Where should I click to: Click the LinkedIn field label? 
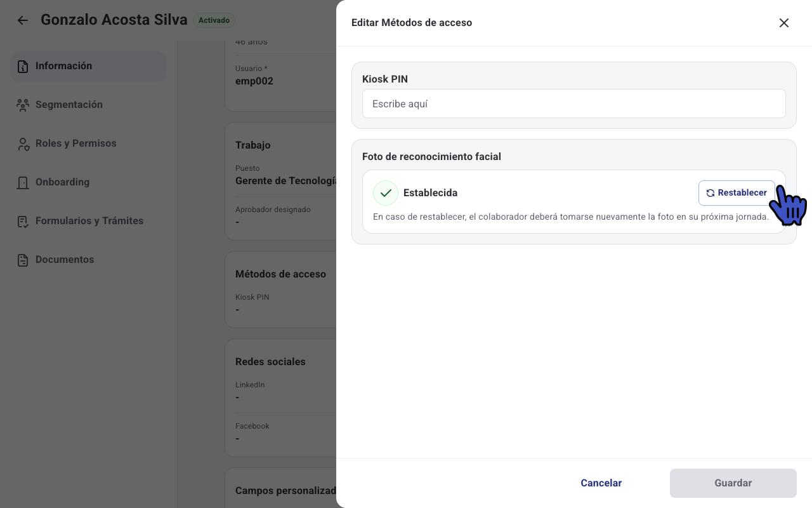tap(250, 385)
